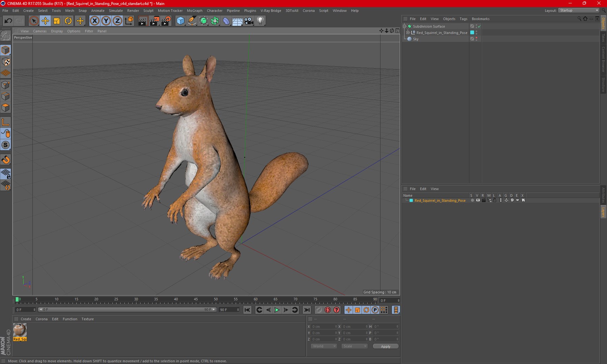The image size is (607, 364).
Task: Click the Undo arrow icon
Action: [x=8, y=21]
